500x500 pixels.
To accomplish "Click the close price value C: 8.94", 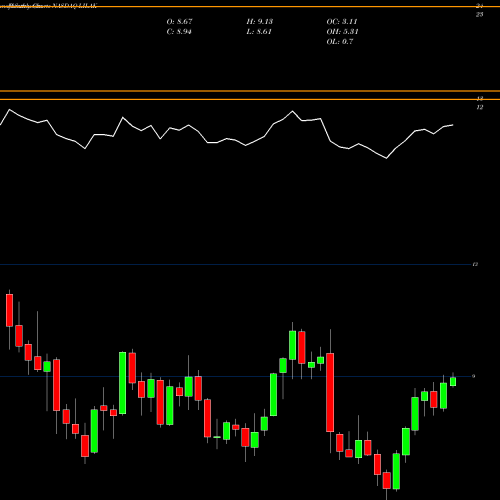I will 179,32.
